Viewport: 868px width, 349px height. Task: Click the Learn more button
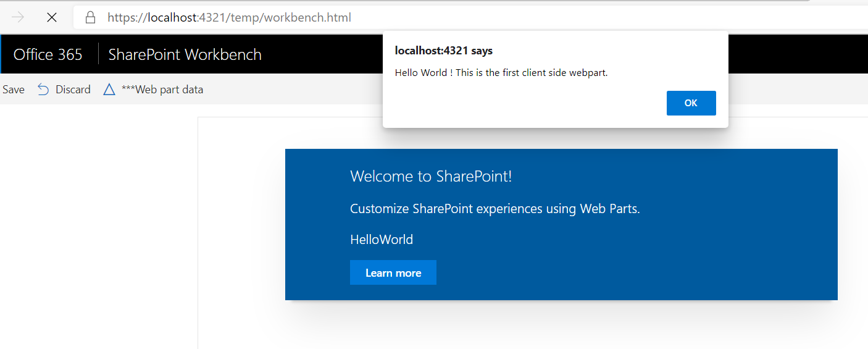coord(393,272)
